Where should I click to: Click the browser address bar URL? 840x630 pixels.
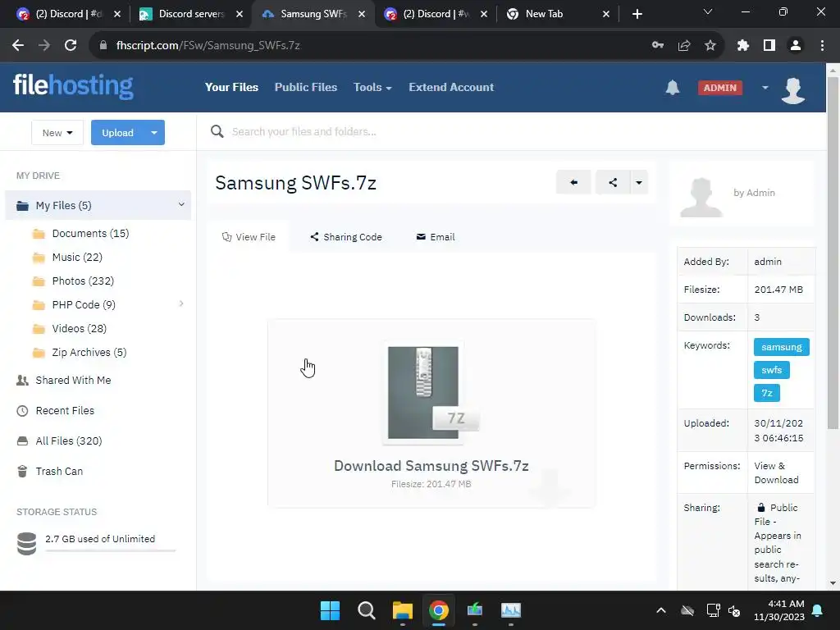pos(208,46)
